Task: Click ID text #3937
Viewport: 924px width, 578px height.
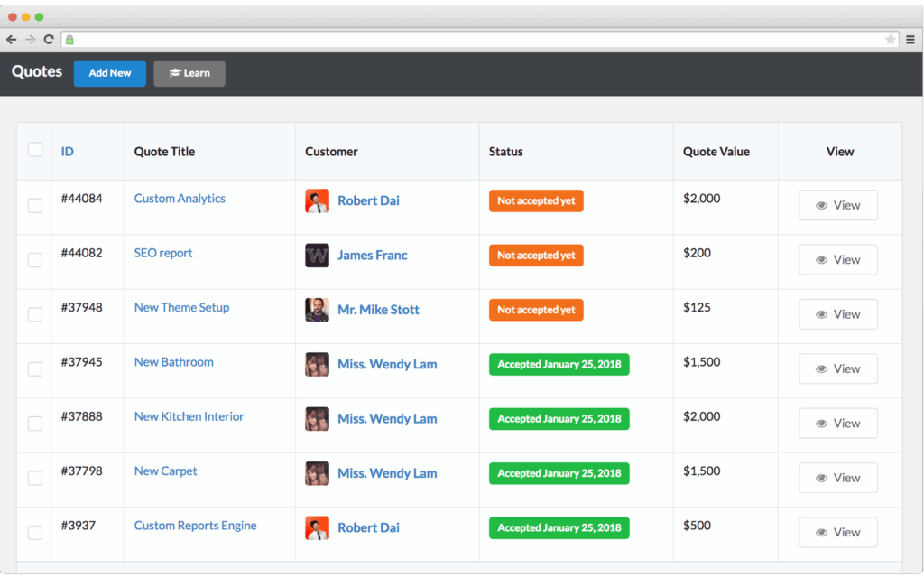Action: point(78,526)
